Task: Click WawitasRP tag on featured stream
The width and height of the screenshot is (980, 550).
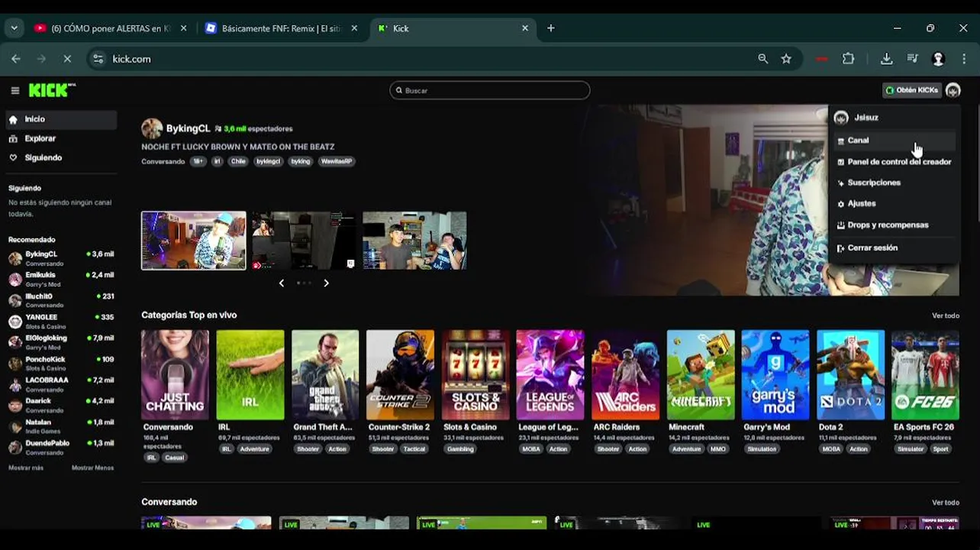Action: 336,161
